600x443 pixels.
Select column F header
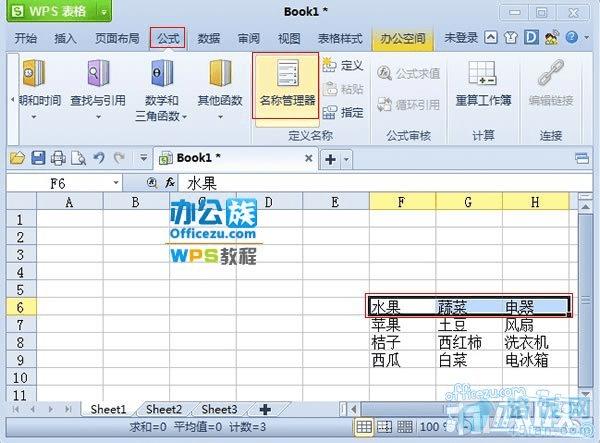pos(402,202)
